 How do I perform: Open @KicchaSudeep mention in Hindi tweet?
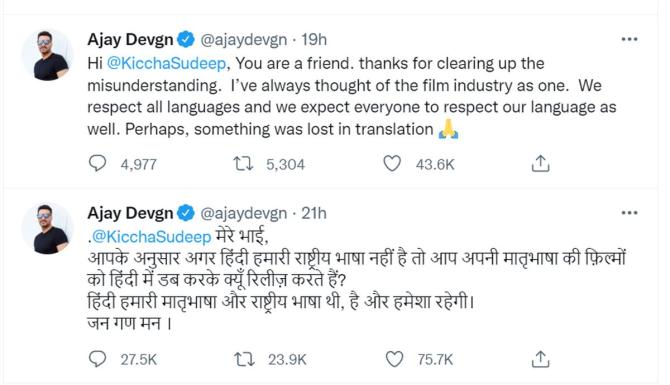click(152, 236)
